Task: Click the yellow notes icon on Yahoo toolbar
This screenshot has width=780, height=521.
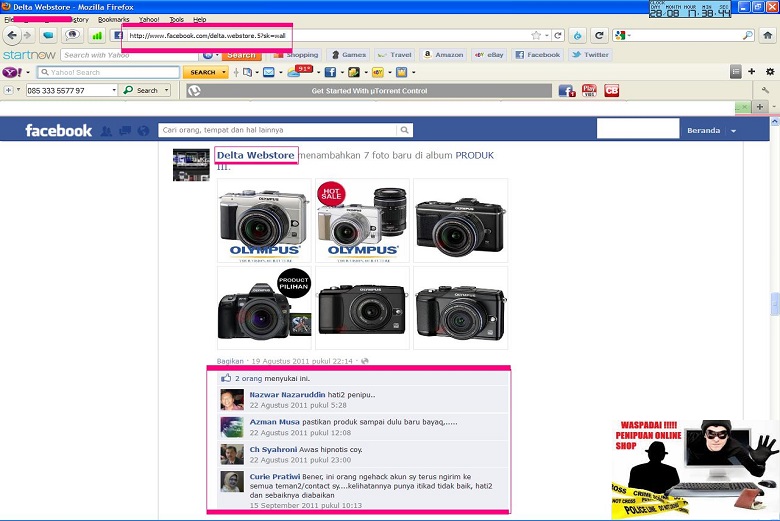Action: [401, 72]
